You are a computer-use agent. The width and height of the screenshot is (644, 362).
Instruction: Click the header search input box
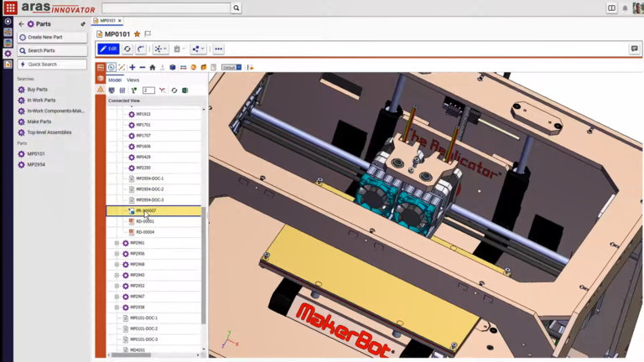[x=166, y=8]
